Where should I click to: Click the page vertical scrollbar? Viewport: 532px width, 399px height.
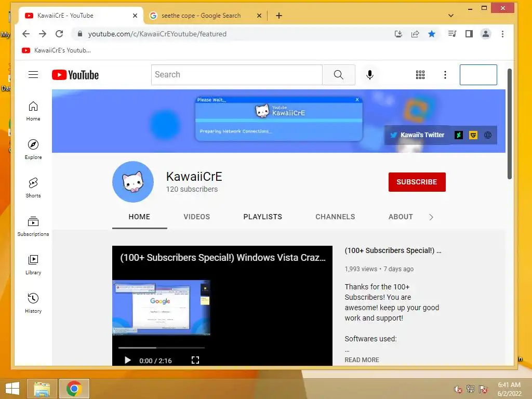[509, 124]
